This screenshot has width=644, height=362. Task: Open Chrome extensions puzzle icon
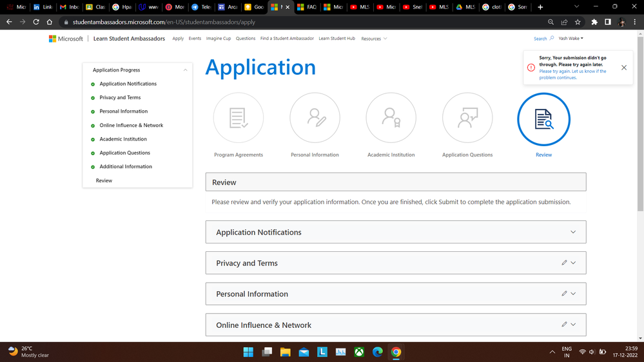(x=594, y=22)
